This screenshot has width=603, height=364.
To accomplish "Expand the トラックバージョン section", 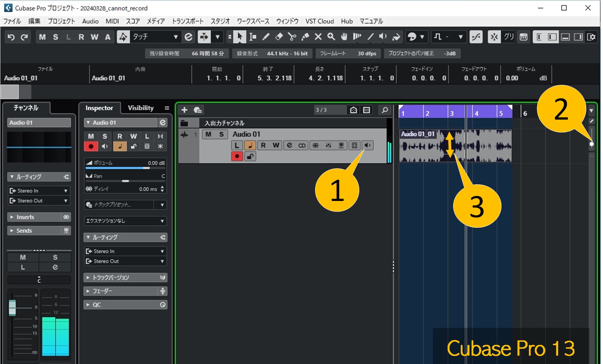I will [125, 277].
